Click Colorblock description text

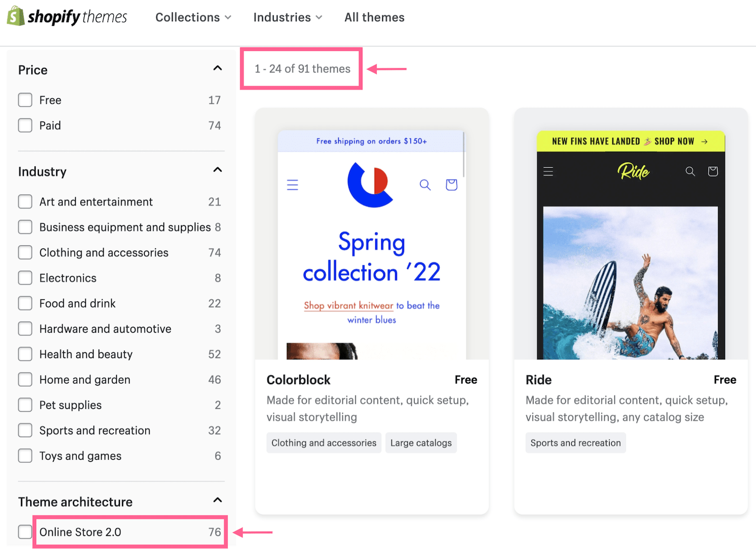(368, 408)
